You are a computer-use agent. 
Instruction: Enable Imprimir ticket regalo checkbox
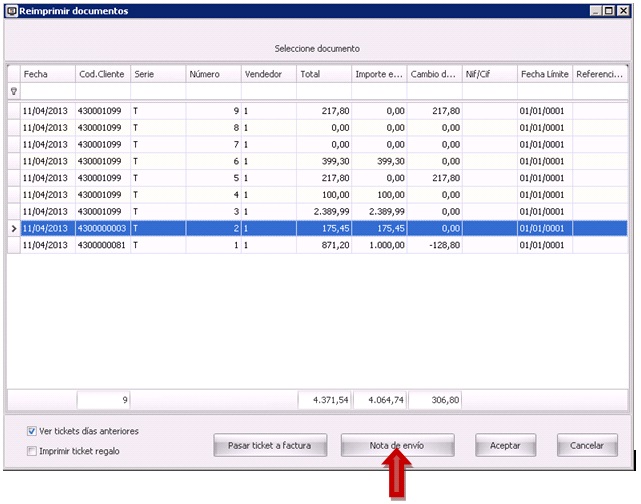[x=33, y=450]
